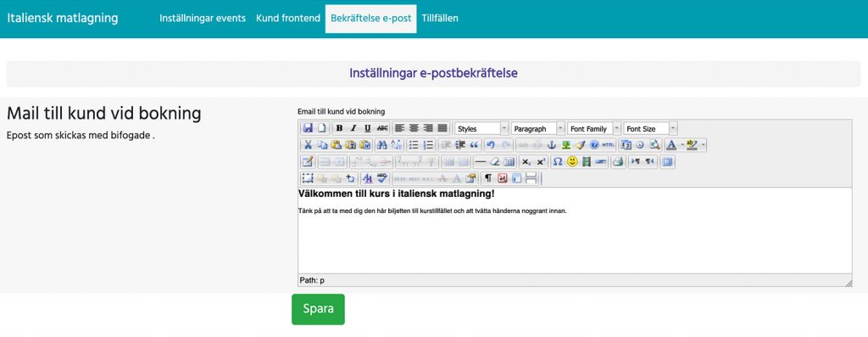Toggle underline text formatting

[x=368, y=128]
